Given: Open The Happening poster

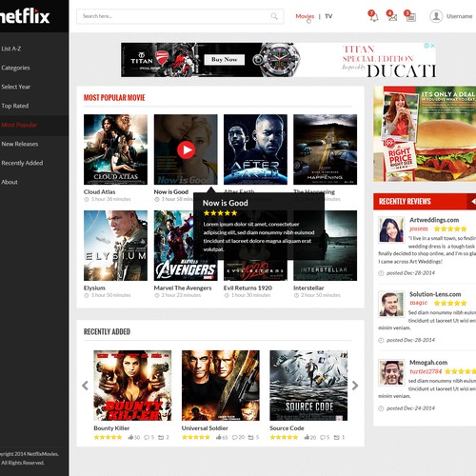Looking at the screenshot, I should click(326, 149).
